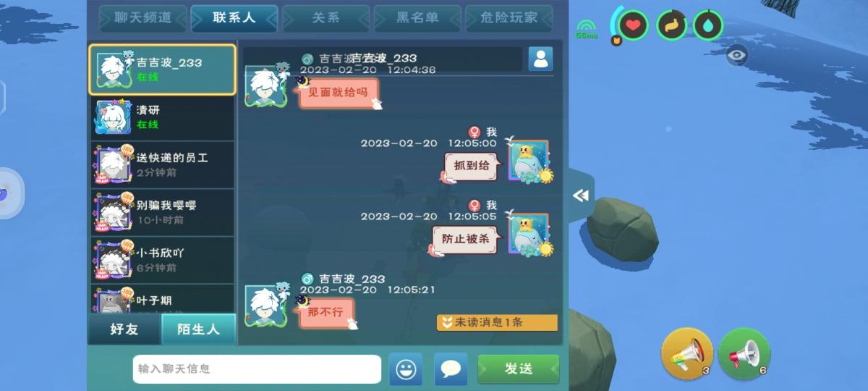Open the 危险玩家 tab
This screenshot has width=868, height=391.
(x=509, y=18)
